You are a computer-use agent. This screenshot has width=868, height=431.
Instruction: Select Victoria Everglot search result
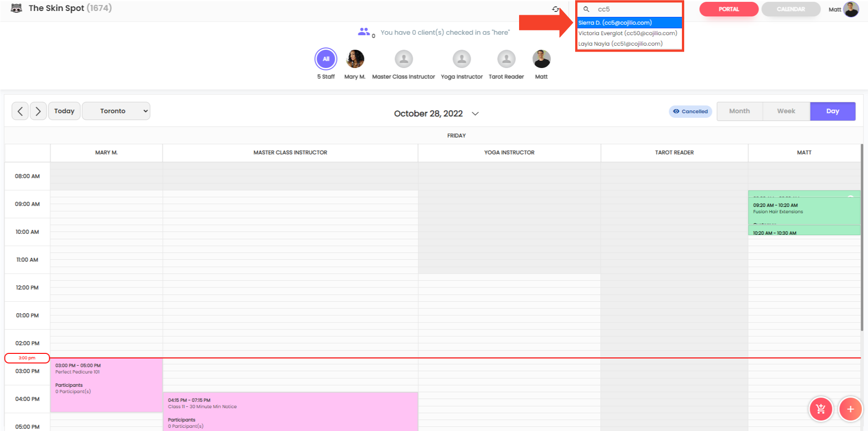[x=629, y=33]
